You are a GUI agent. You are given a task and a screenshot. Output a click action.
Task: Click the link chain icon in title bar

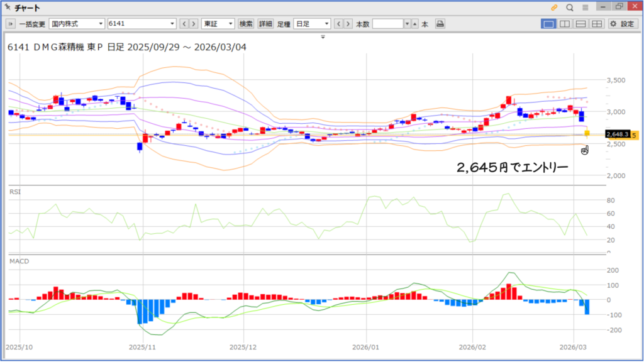click(554, 8)
